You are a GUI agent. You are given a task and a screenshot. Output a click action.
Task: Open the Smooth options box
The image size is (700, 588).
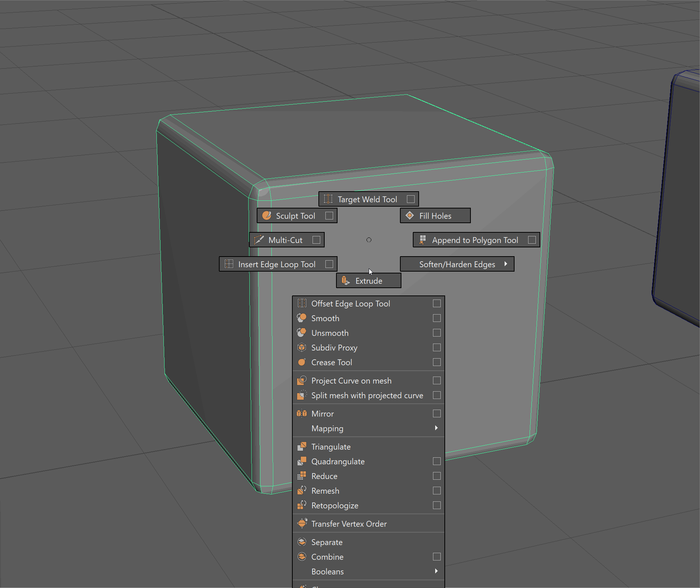437,318
